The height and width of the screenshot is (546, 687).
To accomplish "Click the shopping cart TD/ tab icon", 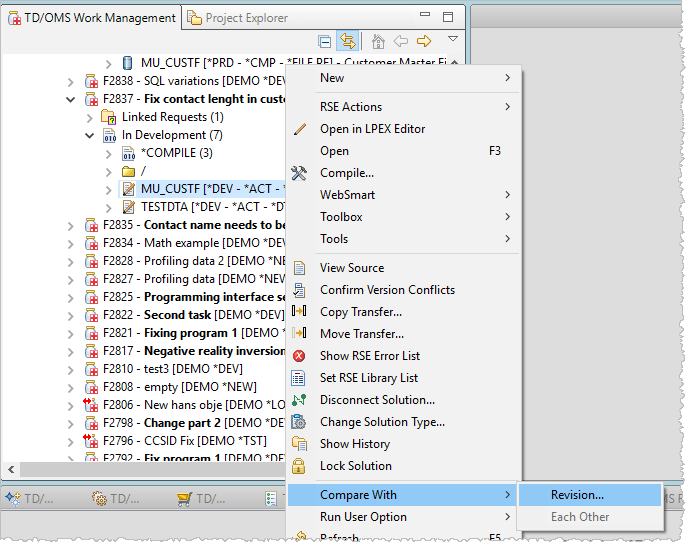I will [183, 498].
